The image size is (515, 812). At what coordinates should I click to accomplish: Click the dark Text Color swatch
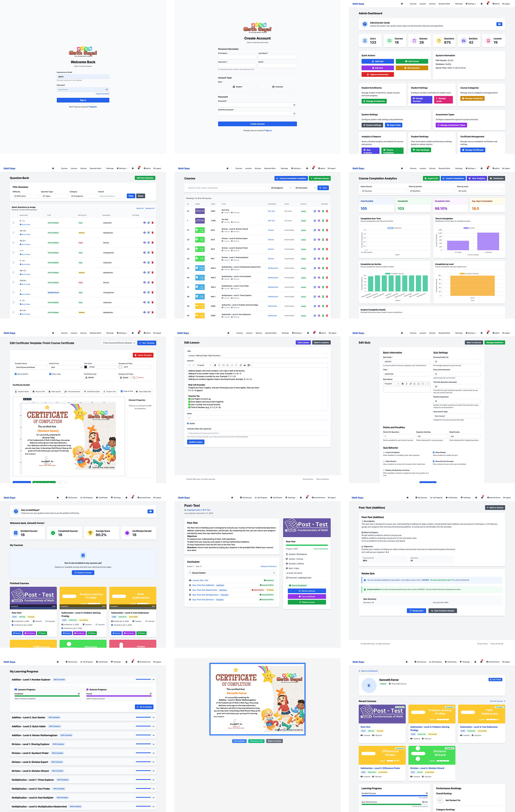click(86, 367)
